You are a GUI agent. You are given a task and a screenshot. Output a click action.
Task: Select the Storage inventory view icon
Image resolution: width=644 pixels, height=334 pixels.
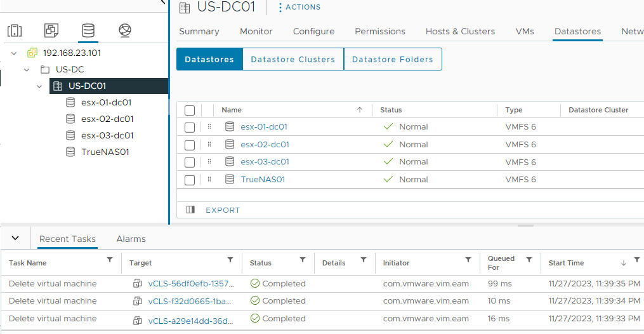point(88,30)
